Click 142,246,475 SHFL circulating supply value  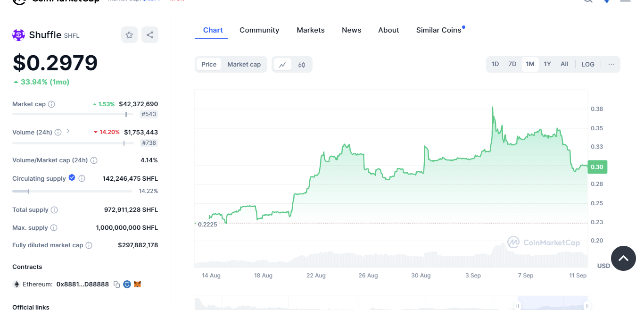coord(130,179)
